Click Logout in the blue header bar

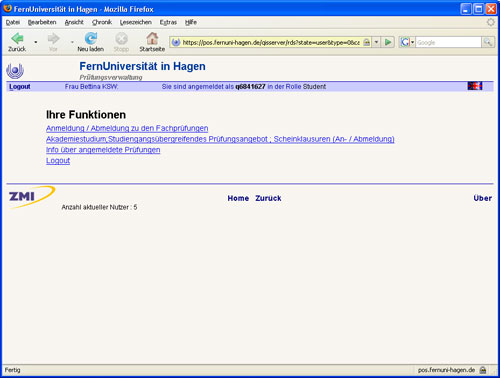point(20,87)
